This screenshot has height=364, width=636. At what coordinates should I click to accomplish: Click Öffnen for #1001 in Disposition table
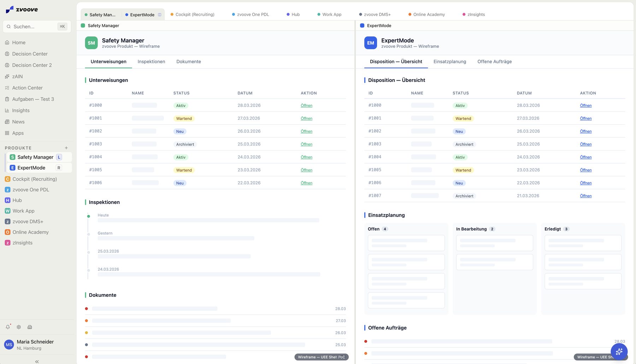click(x=585, y=118)
